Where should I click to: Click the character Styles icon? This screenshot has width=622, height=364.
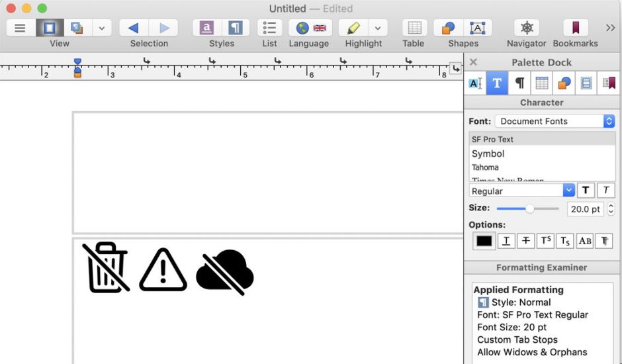coord(207,28)
